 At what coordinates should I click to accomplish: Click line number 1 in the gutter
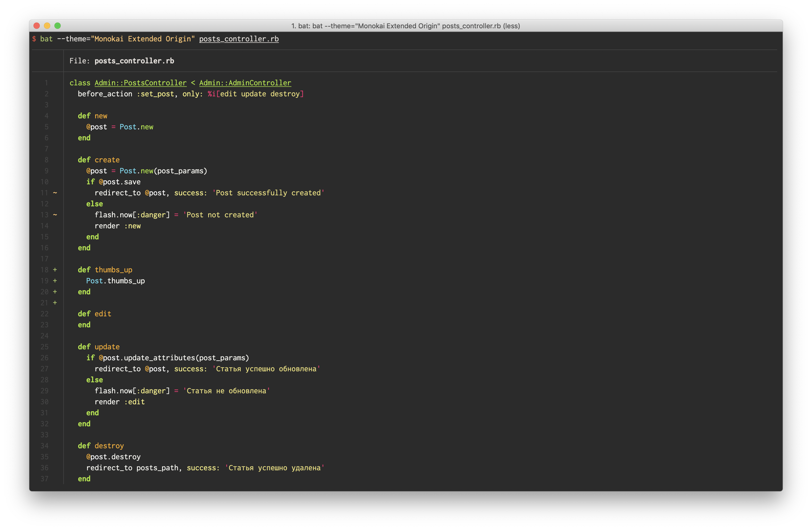pos(46,83)
